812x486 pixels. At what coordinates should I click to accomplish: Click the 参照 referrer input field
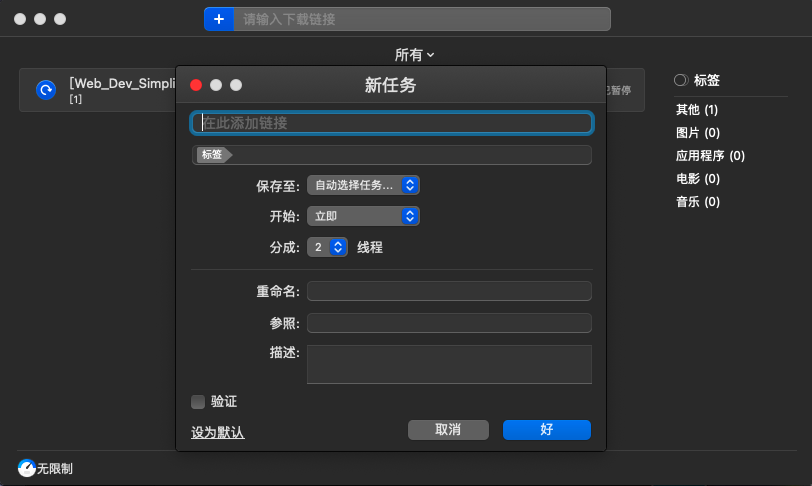(449, 323)
